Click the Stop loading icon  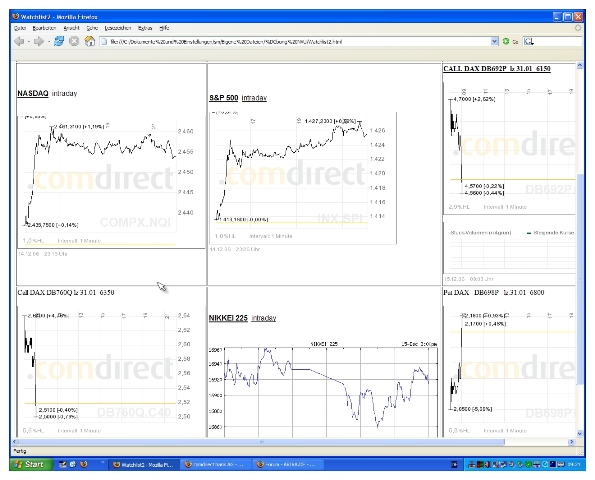click(74, 41)
